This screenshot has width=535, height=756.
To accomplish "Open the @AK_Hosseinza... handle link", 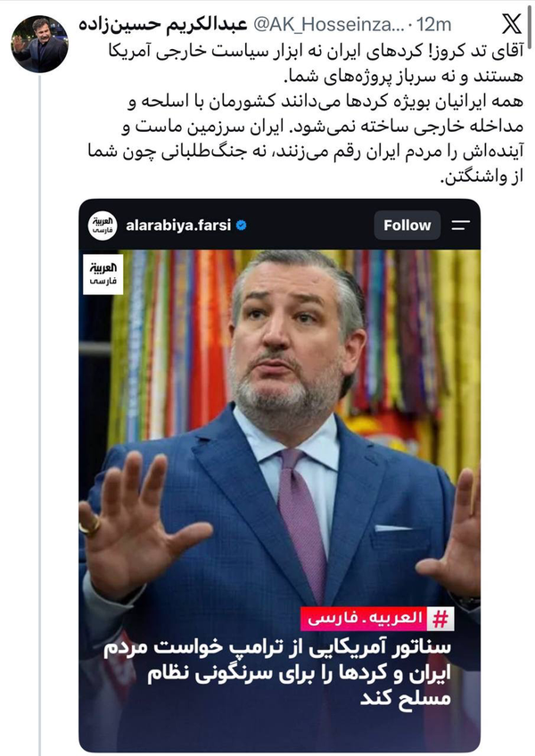I will click(x=328, y=24).
